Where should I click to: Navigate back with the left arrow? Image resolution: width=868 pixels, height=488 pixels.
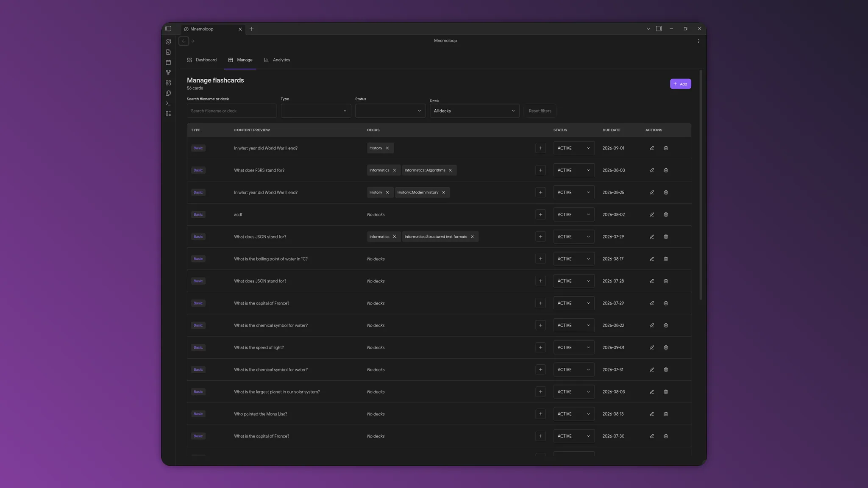(x=184, y=41)
